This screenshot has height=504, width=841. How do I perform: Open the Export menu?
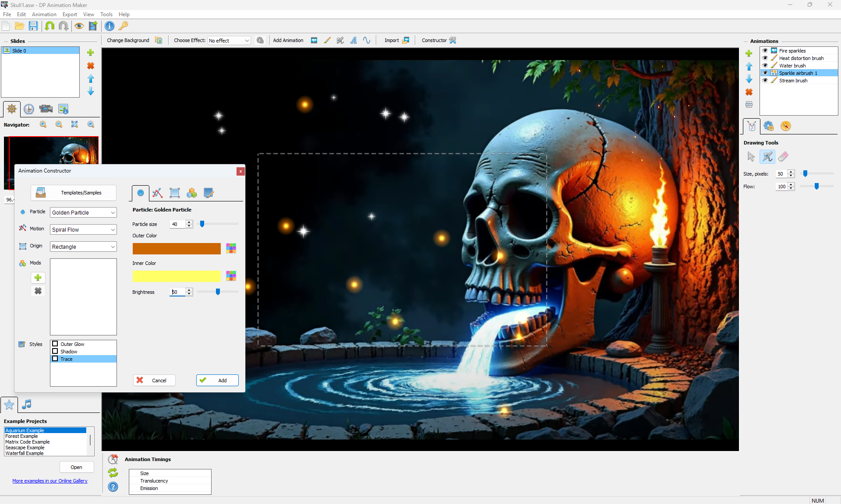point(70,14)
